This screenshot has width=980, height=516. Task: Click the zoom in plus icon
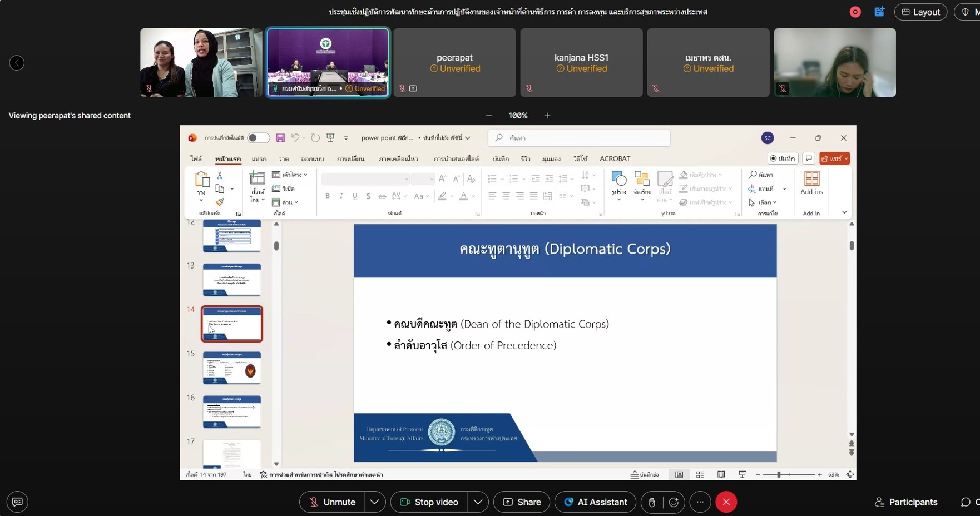coord(547,116)
